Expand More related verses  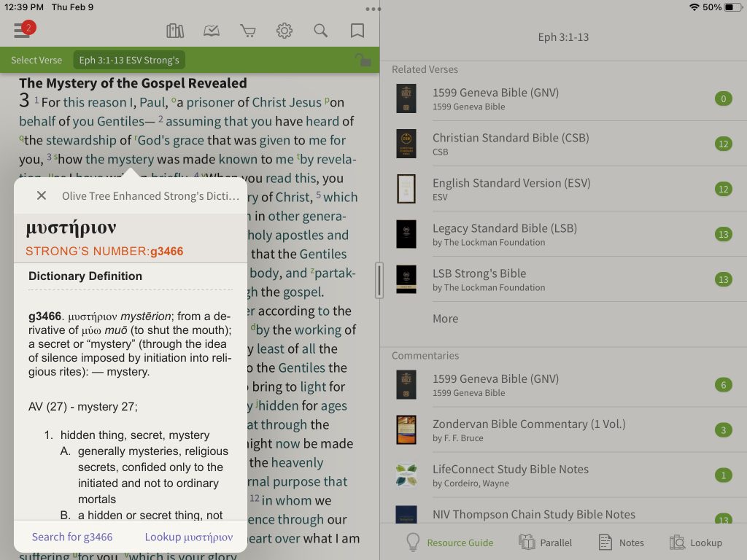446,319
